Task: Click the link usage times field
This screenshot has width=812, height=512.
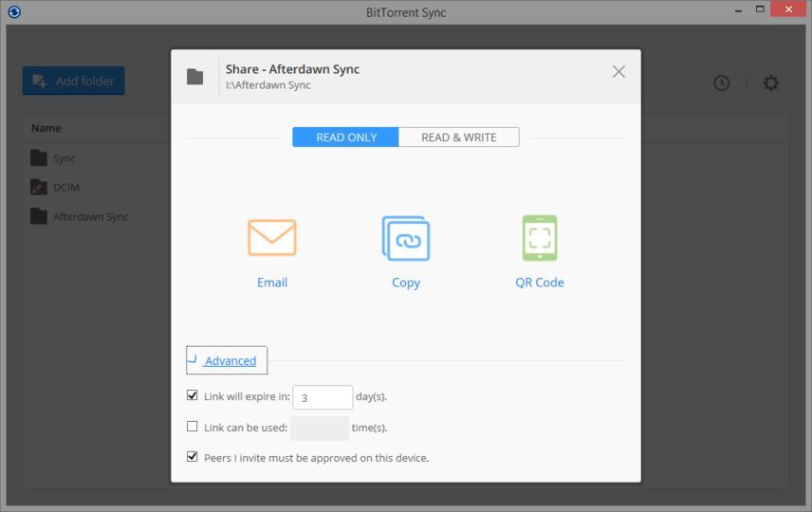Action: pos(320,429)
